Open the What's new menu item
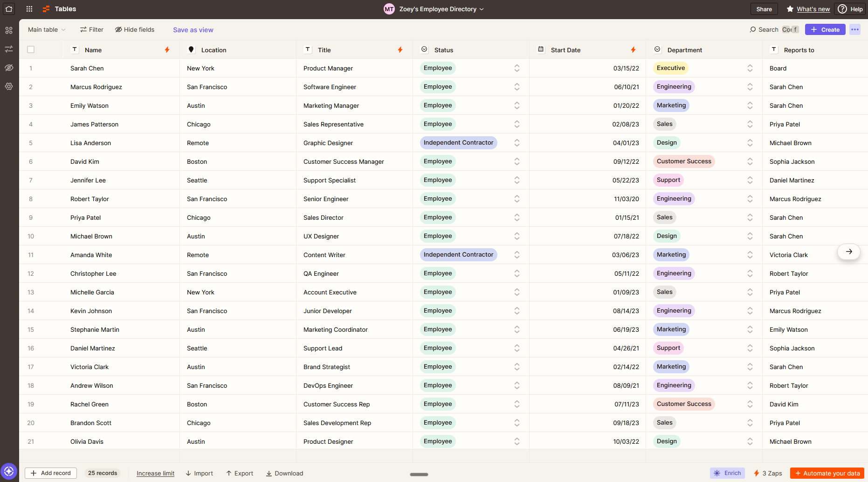Image resolution: width=868 pixels, height=482 pixels. (x=813, y=8)
